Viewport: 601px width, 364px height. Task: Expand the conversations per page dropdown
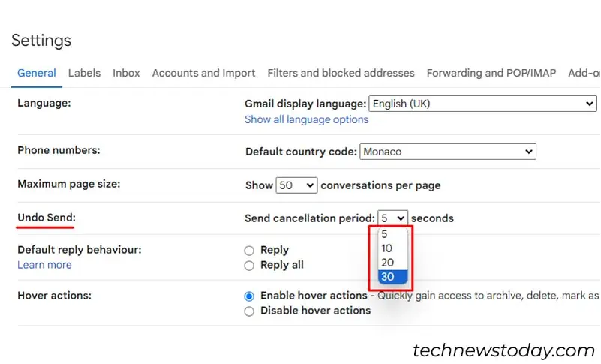point(296,185)
